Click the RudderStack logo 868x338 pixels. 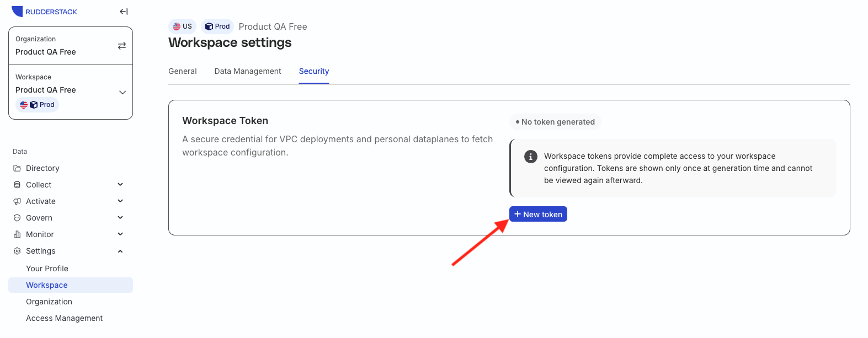[44, 12]
